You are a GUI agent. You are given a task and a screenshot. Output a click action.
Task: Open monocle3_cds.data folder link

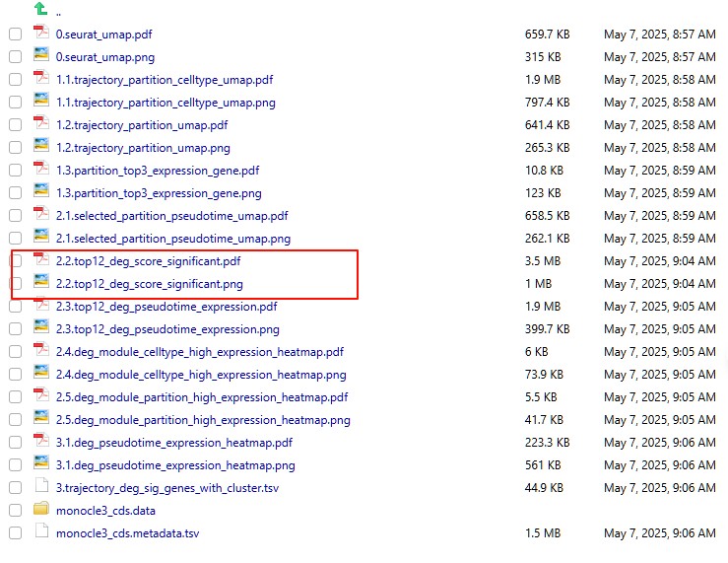(105, 511)
